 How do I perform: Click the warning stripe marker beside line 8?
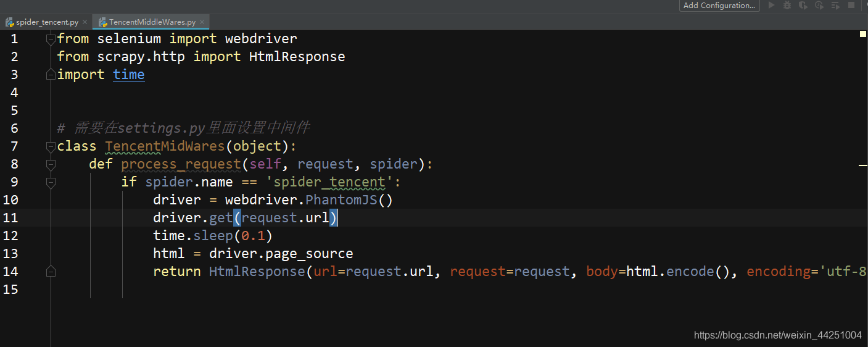863,165
